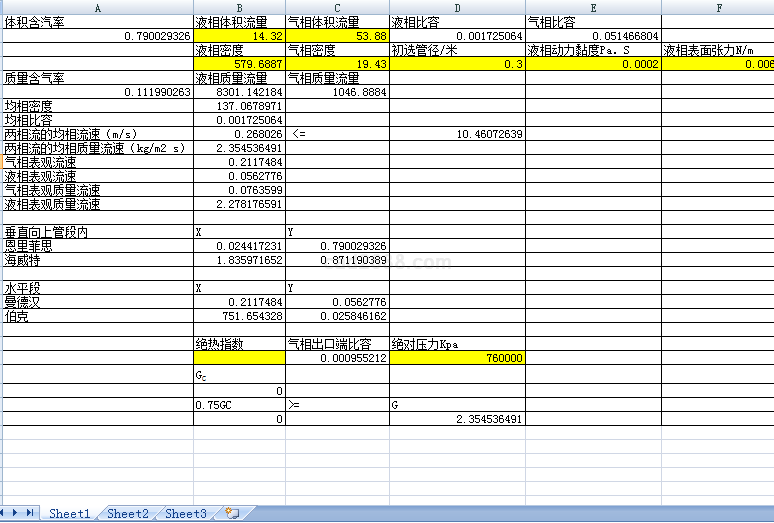This screenshot has width=774, height=523.
Task: Click the Insert Worksheet icon
Action: [x=232, y=513]
